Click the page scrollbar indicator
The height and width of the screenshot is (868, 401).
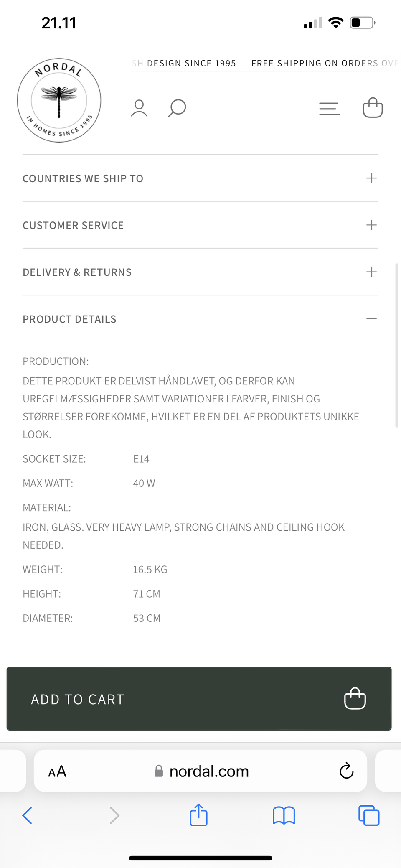[396, 345]
